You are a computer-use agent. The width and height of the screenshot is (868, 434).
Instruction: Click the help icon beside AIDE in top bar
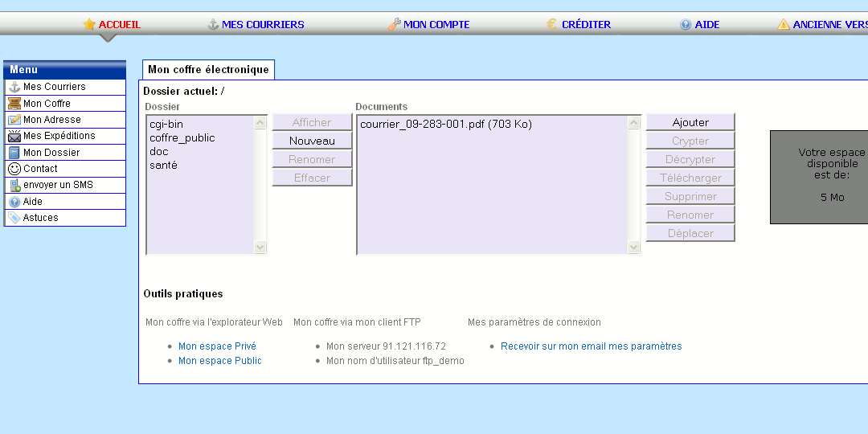point(686,24)
